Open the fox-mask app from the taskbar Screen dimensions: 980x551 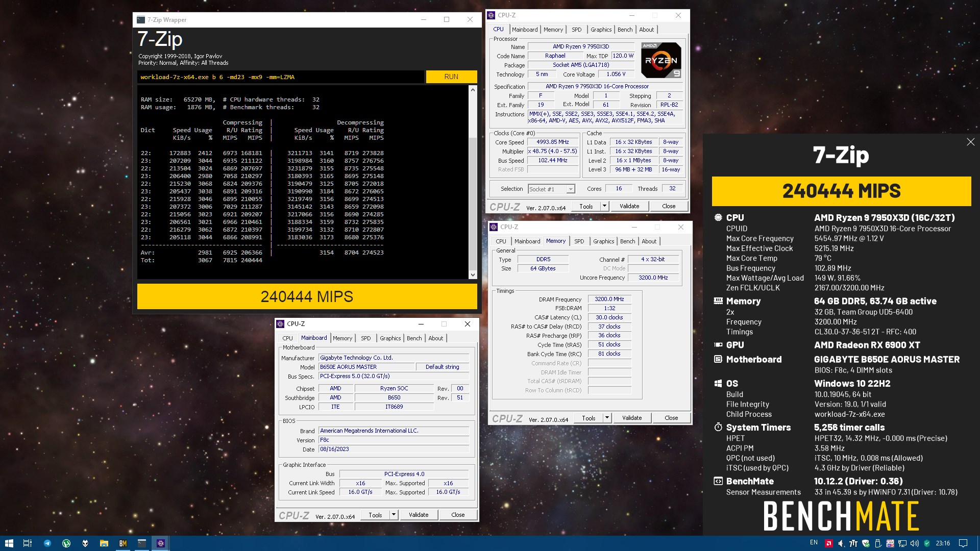pyautogui.click(x=85, y=543)
